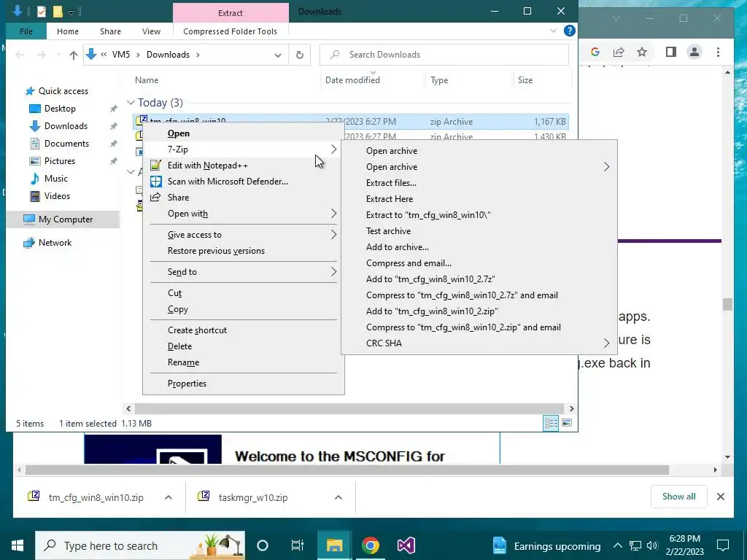Switch to details view icon in status bar
747x560 pixels.
tap(551, 424)
